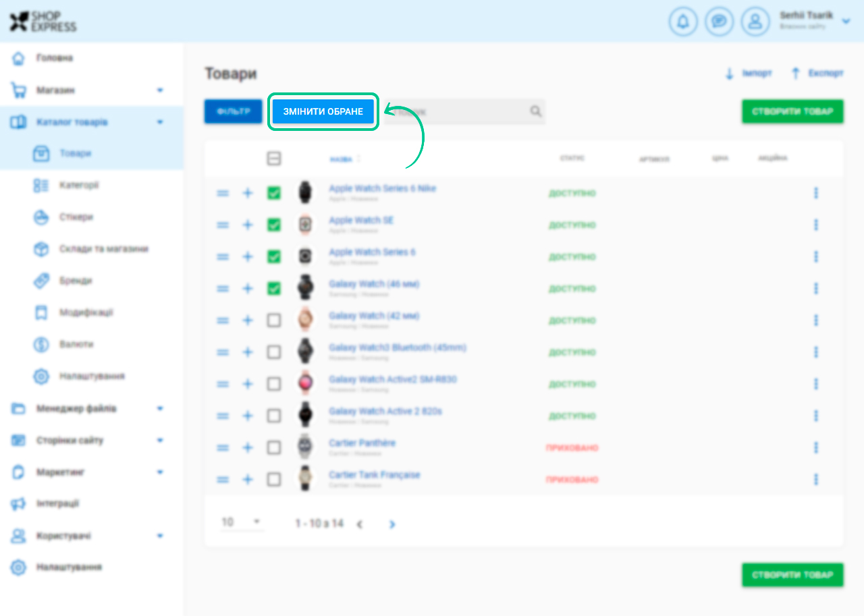The width and height of the screenshot is (864, 616).
Task: Open three-dot menu for Apple Watch Series 6 Nike
Action: (x=816, y=193)
